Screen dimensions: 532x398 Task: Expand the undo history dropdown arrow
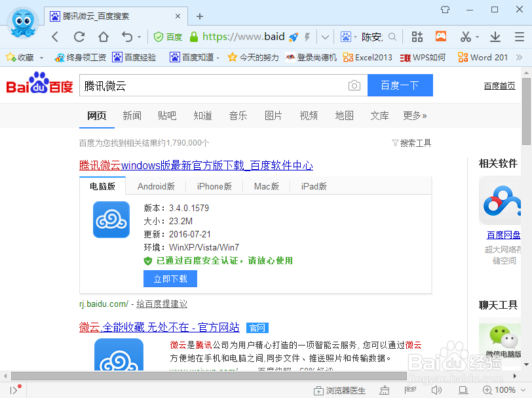[x=139, y=37]
